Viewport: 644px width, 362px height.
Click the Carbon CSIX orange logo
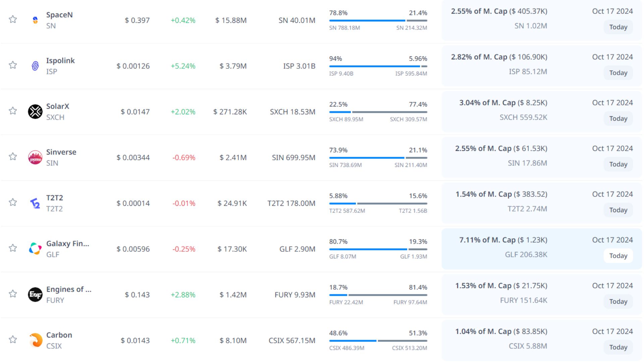coord(35,340)
